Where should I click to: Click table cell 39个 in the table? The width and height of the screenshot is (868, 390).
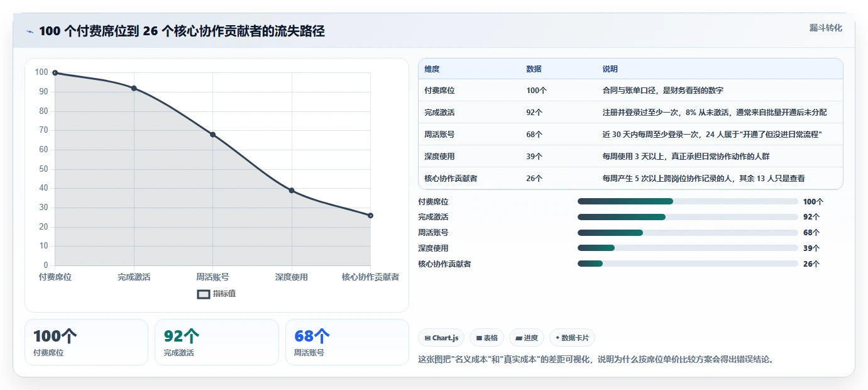(x=534, y=157)
